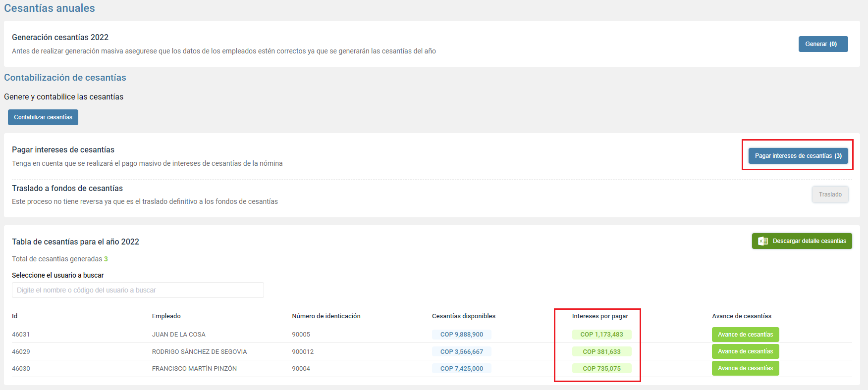Click identification number 90005
Image resolution: width=868 pixels, height=390 pixels.
(x=301, y=335)
